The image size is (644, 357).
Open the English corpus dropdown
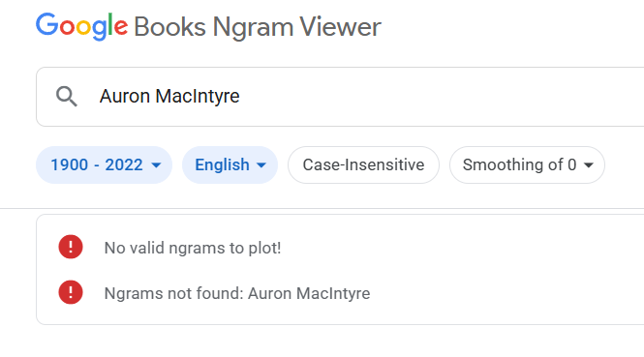(230, 165)
